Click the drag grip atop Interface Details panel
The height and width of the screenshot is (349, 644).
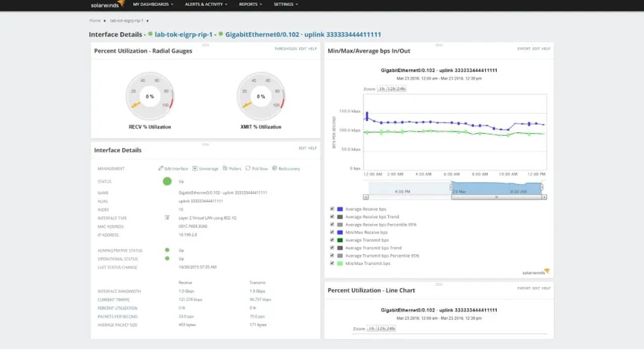(205, 144)
